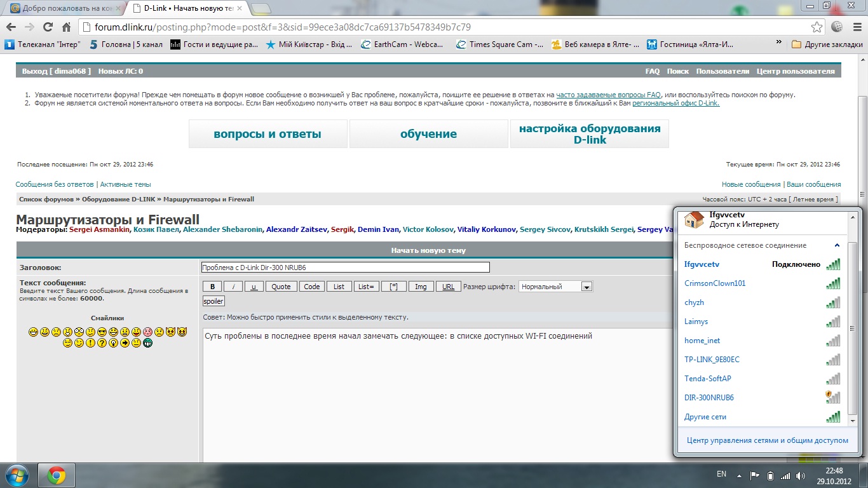Insert an Img tag
Screen dimensions: 868x488
tap(421, 287)
